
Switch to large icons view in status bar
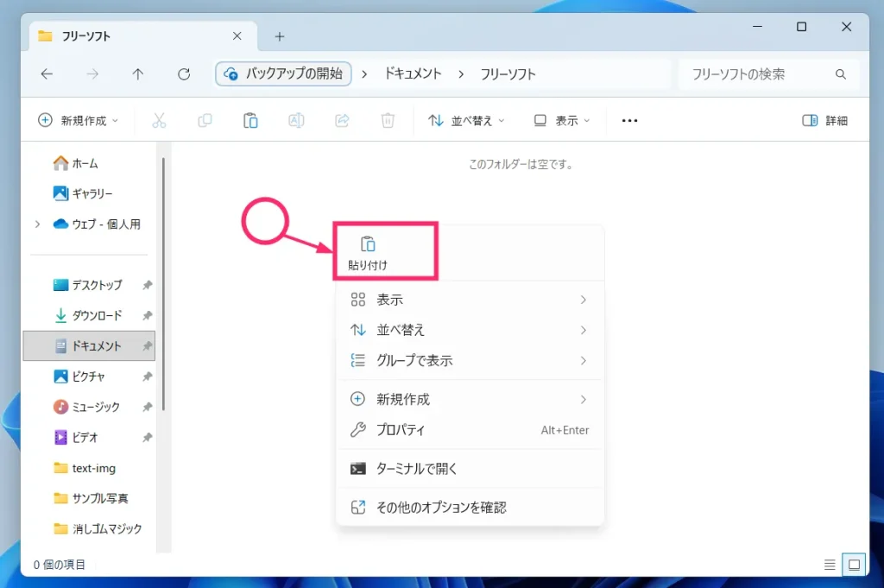click(854, 565)
